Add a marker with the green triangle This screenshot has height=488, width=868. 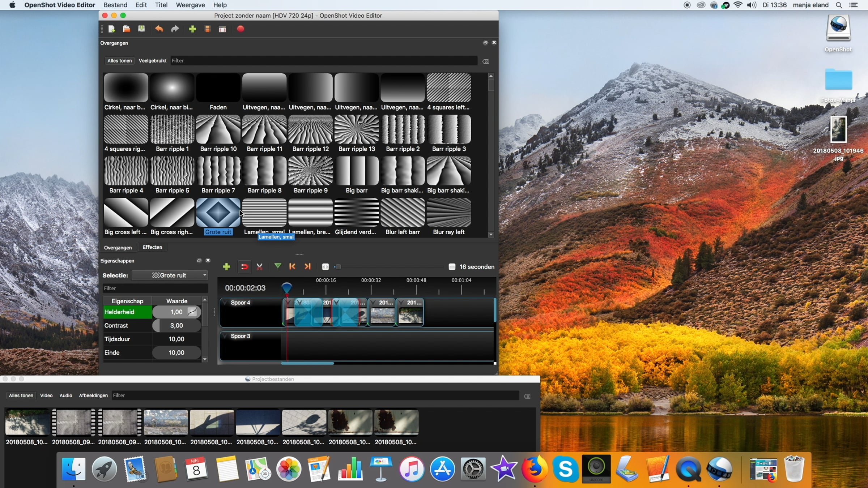click(x=278, y=266)
